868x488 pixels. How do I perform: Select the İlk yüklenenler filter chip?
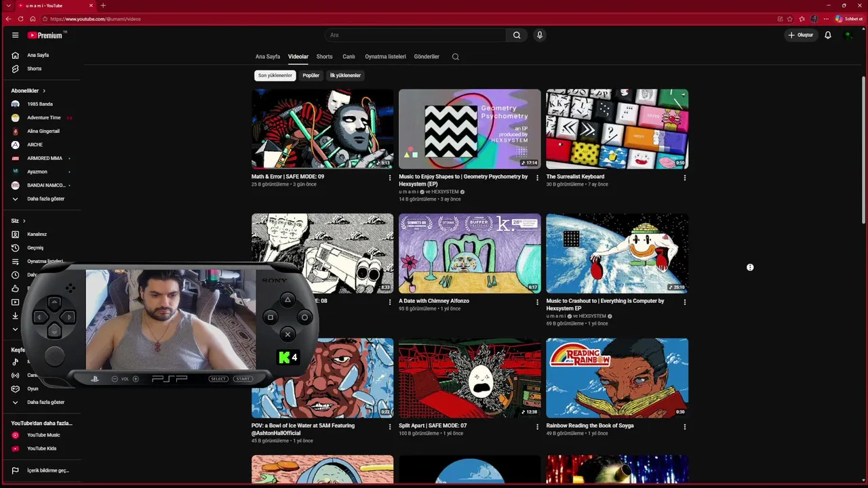tap(345, 75)
